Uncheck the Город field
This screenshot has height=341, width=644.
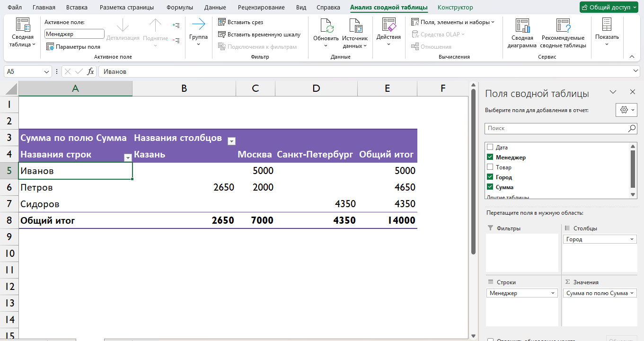pyautogui.click(x=490, y=177)
